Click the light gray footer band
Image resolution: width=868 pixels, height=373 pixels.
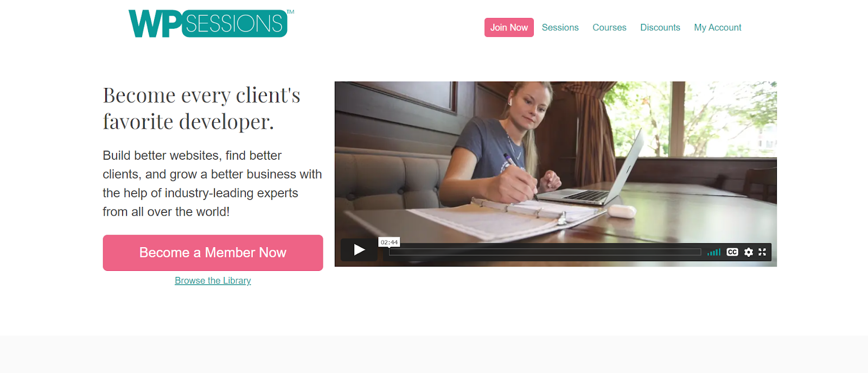pos(434,354)
